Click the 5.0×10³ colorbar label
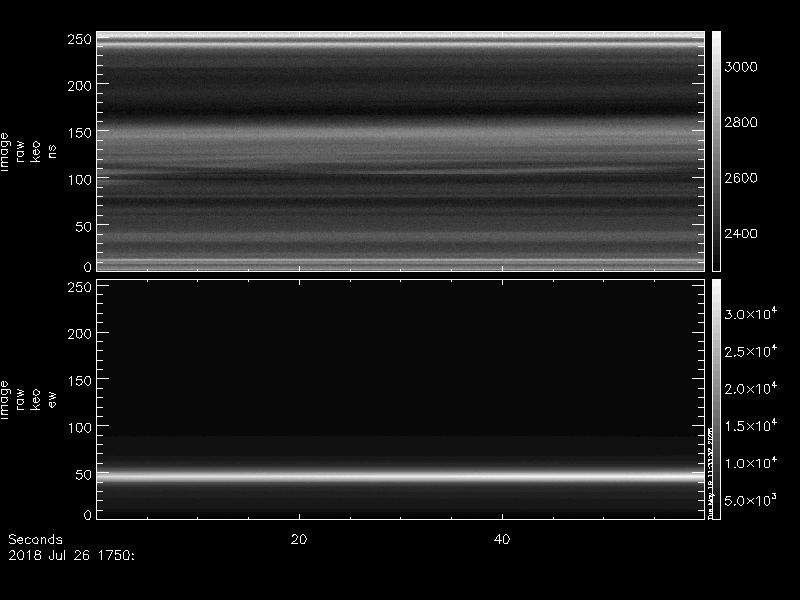The image size is (800, 600). pos(751,499)
